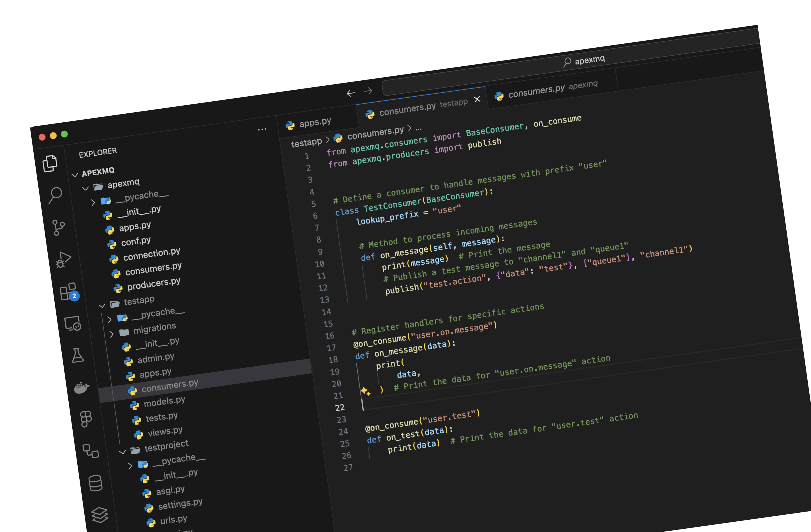The width and height of the screenshot is (811, 532).
Task: Expand __pycache__ under testproject
Action: [130, 466]
